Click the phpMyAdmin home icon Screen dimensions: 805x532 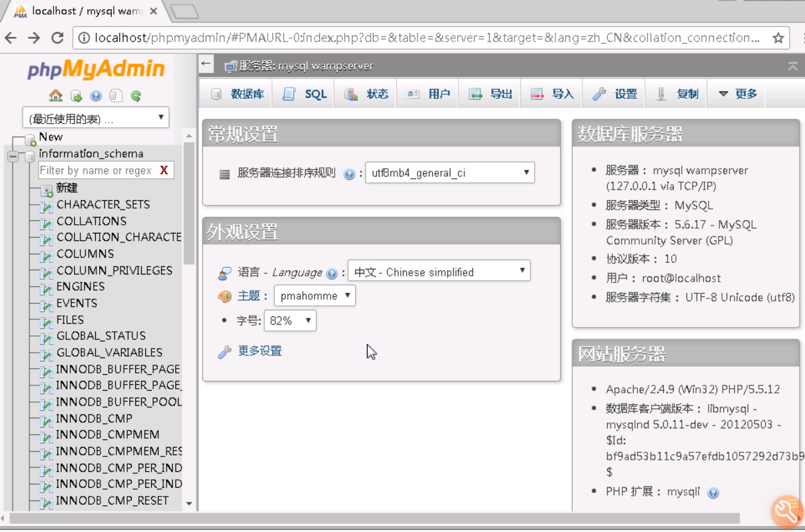pyautogui.click(x=56, y=96)
